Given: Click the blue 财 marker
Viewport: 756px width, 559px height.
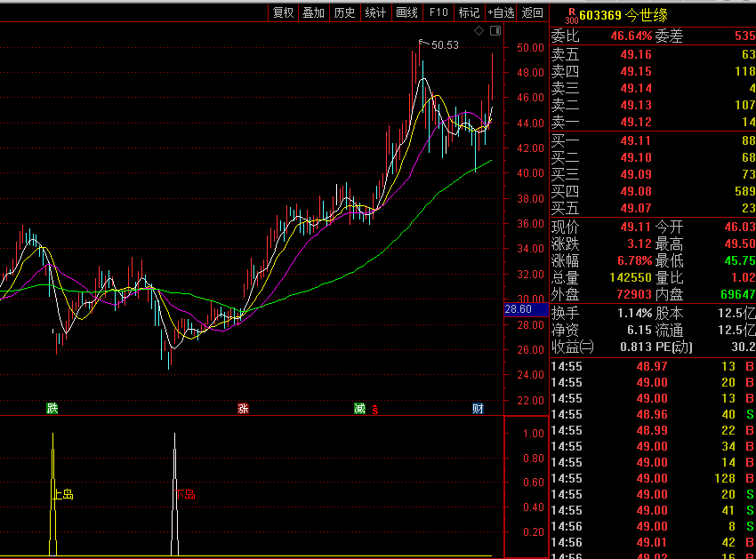Looking at the screenshot, I should click(478, 409).
